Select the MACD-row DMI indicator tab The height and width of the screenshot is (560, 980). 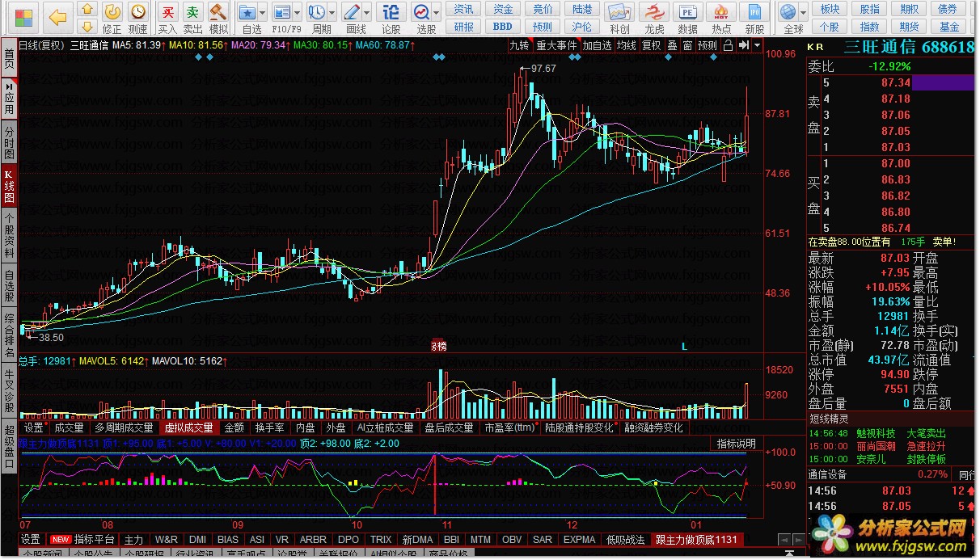click(x=197, y=539)
